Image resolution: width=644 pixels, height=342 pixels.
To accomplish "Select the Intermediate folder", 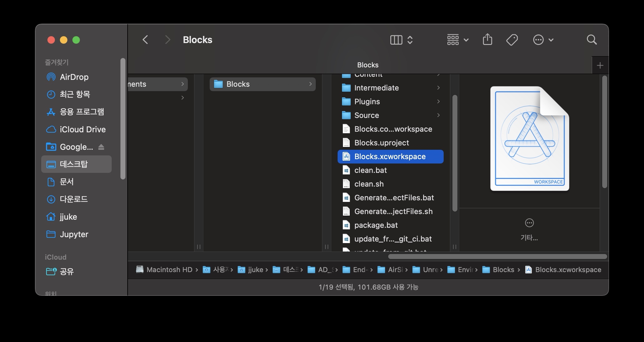I will point(390,88).
